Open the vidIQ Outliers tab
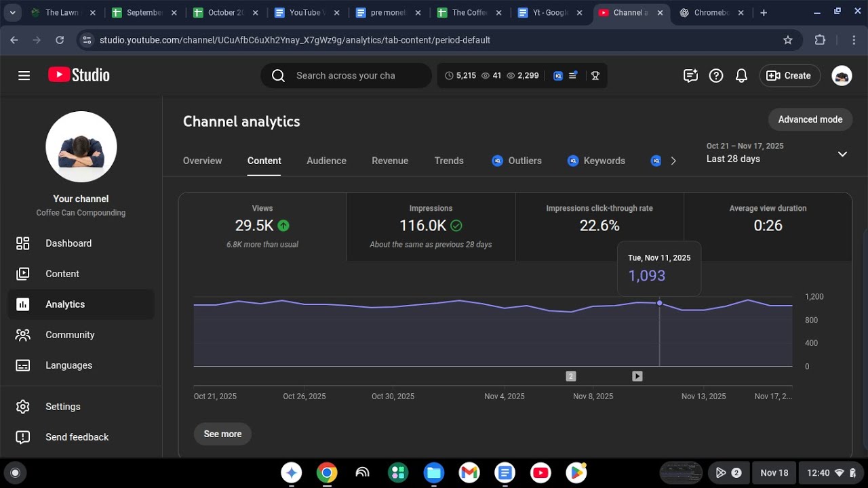The height and width of the screenshot is (488, 868). point(517,161)
